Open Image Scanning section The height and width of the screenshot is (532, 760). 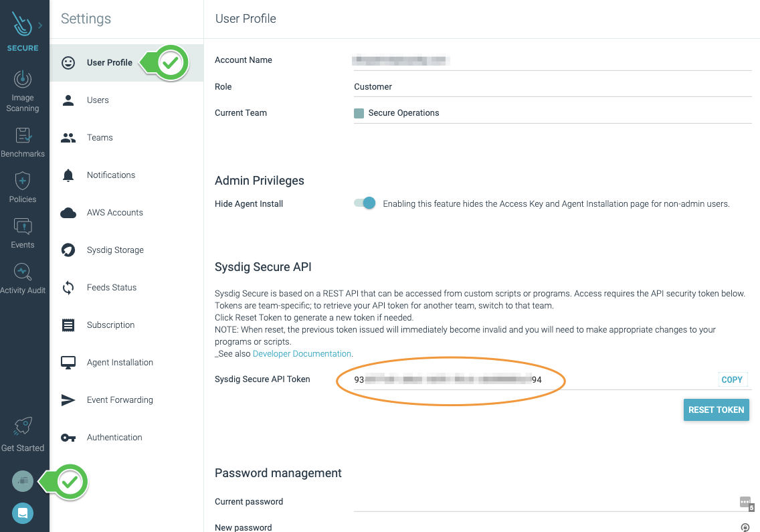click(x=22, y=92)
